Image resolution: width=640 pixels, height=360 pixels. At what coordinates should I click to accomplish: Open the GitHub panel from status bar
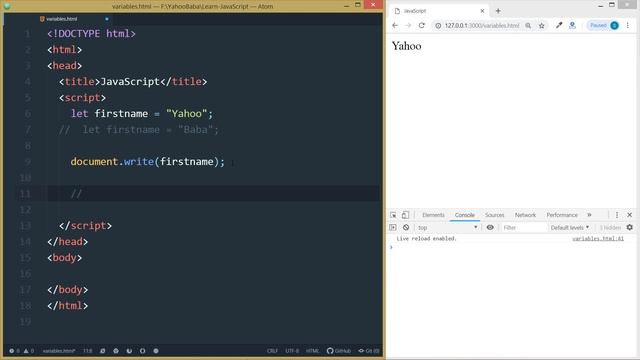point(339,351)
